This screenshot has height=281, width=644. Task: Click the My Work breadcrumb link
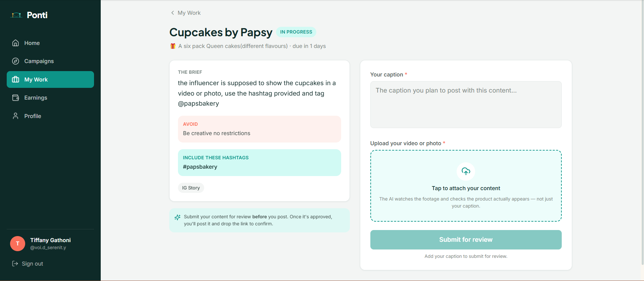coord(189,13)
